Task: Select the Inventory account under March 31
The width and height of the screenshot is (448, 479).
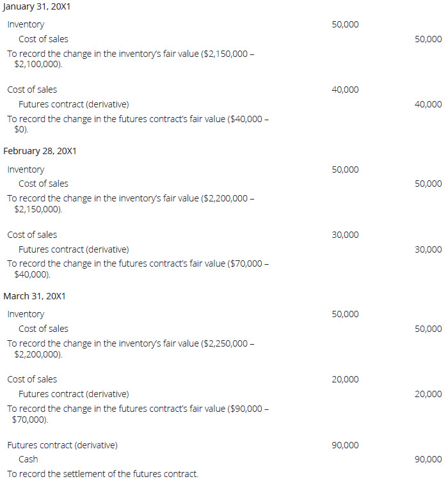Action: (x=26, y=314)
